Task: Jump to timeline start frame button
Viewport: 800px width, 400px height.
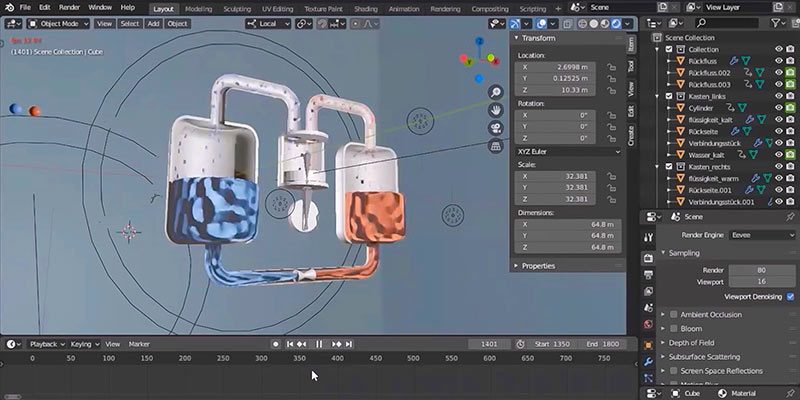Action: click(290, 344)
